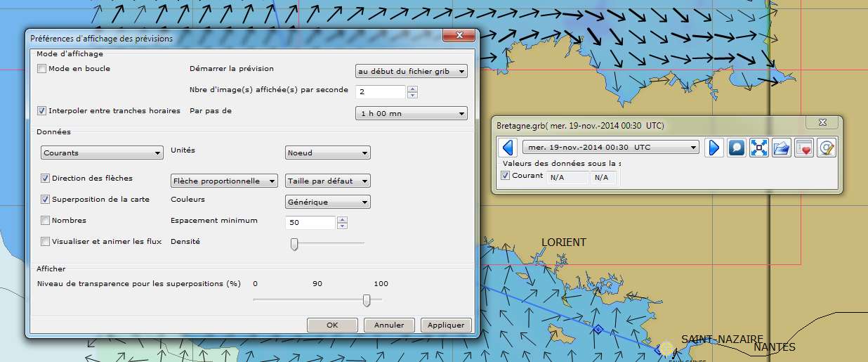The width and height of the screenshot is (868, 362).
Task: Click the transparency level slider handle
Action: pos(366,300)
